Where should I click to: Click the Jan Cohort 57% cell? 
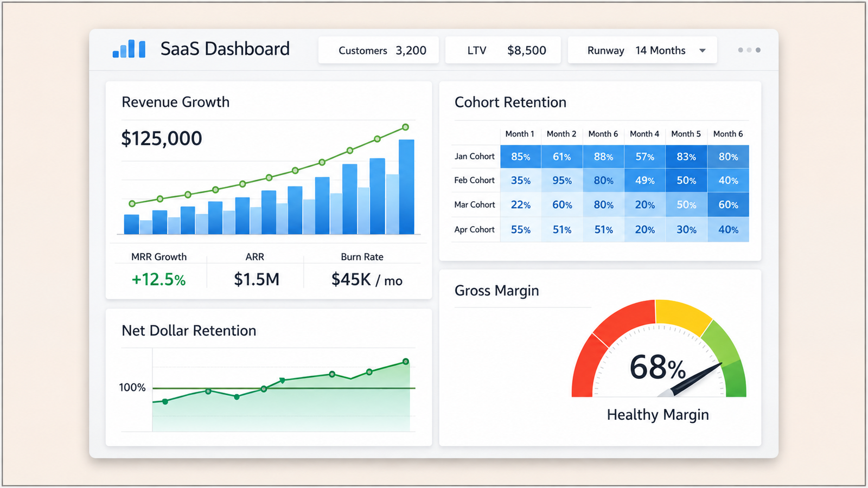(645, 157)
